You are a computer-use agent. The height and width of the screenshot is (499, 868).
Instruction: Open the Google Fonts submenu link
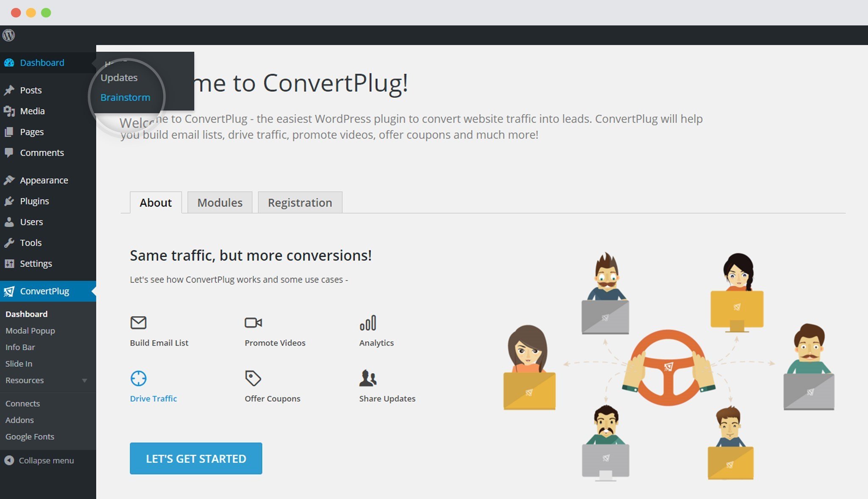pos(30,437)
